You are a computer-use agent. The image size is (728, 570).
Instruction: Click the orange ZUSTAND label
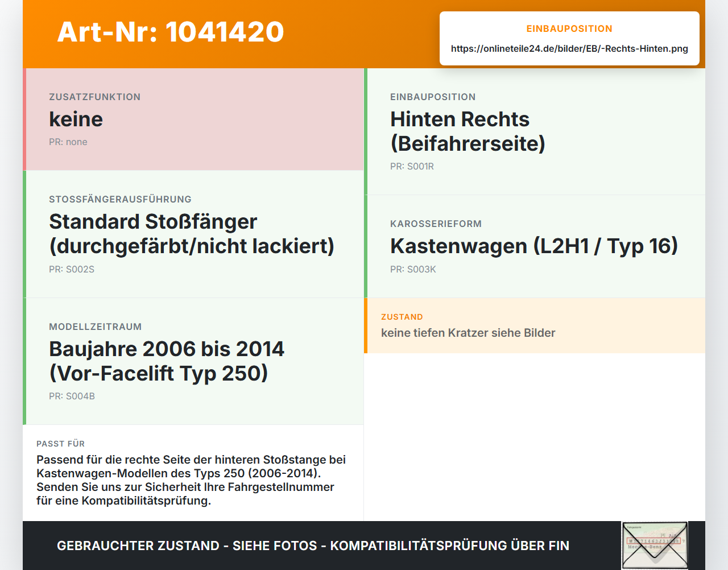402,317
